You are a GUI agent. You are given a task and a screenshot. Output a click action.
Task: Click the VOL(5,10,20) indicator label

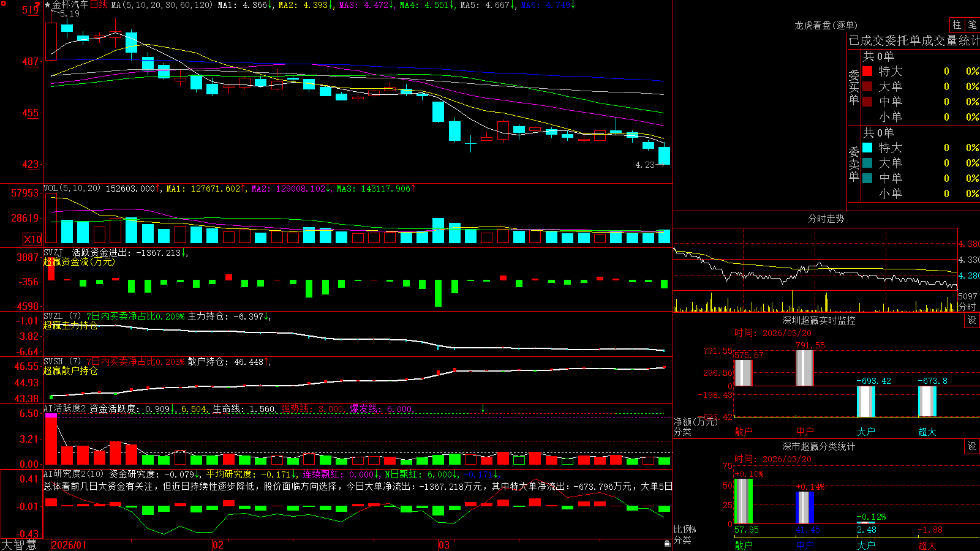click(72, 188)
